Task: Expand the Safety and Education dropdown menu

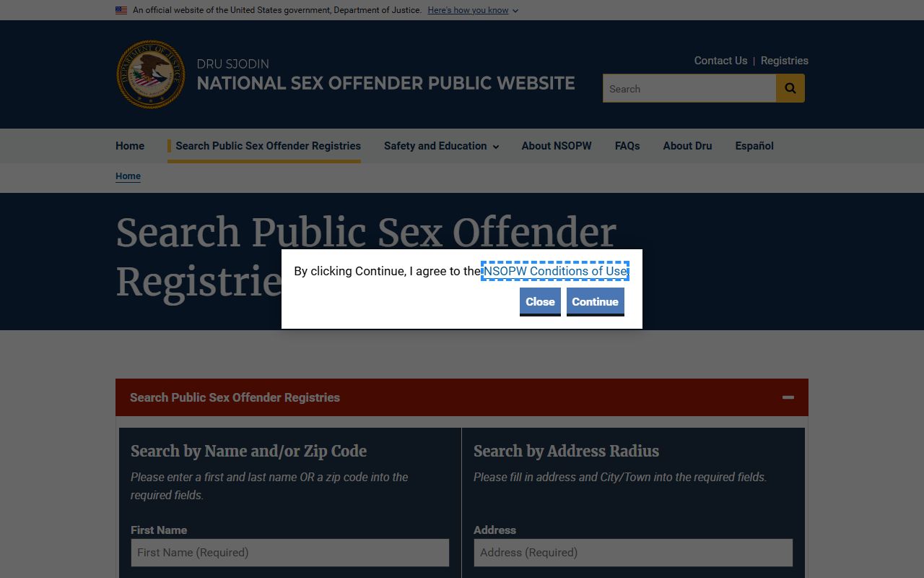Action: point(441,146)
